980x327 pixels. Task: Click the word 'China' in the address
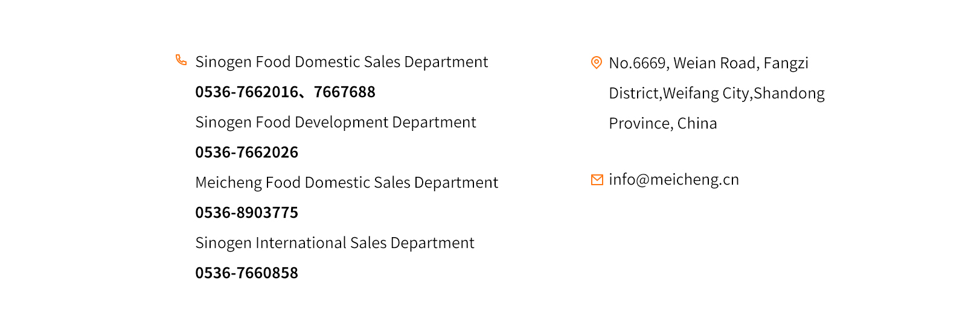(x=697, y=124)
